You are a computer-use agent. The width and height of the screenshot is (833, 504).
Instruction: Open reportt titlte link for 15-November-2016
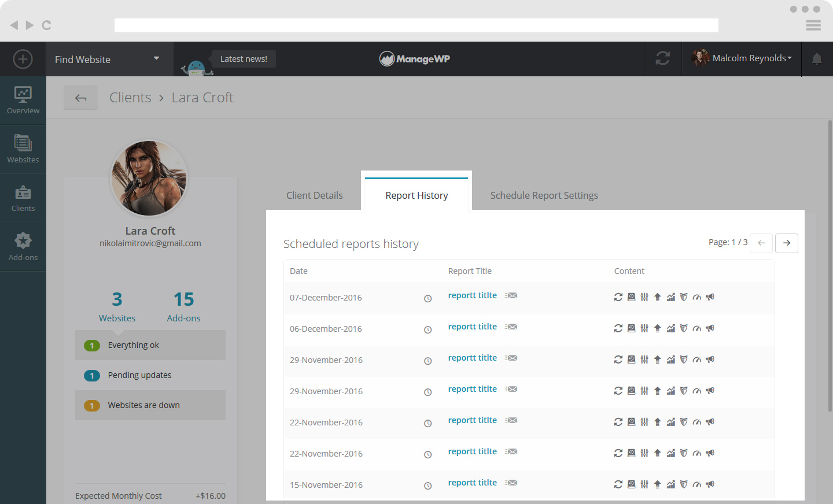tap(473, 483)
